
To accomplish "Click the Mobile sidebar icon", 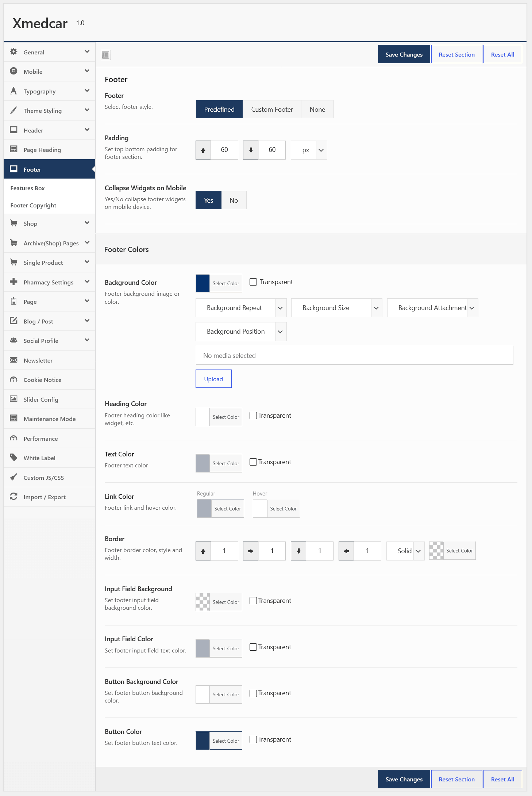I will (x=14, y=71).
